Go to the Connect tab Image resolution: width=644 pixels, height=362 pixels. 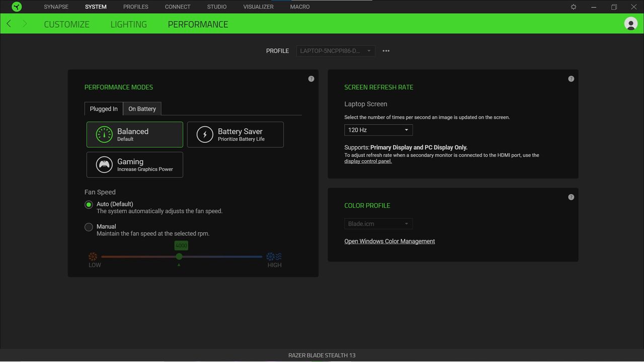click(x=178, y=7)
